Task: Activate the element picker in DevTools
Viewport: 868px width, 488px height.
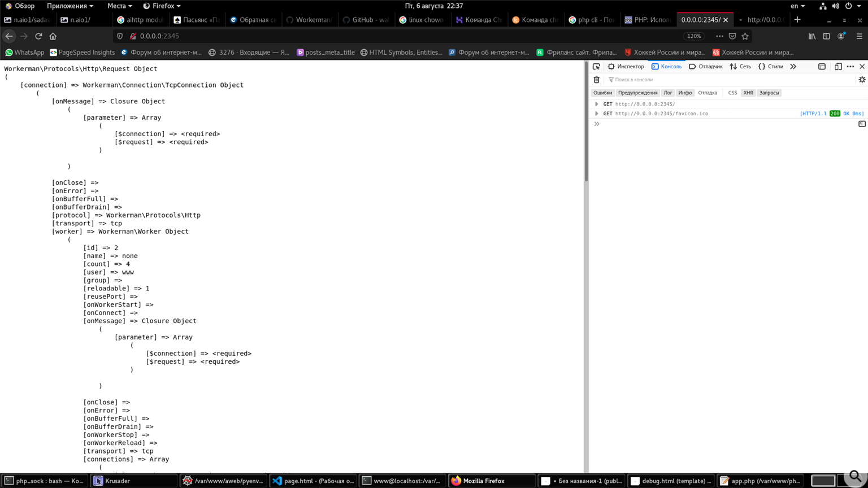Action: point(596,67)
